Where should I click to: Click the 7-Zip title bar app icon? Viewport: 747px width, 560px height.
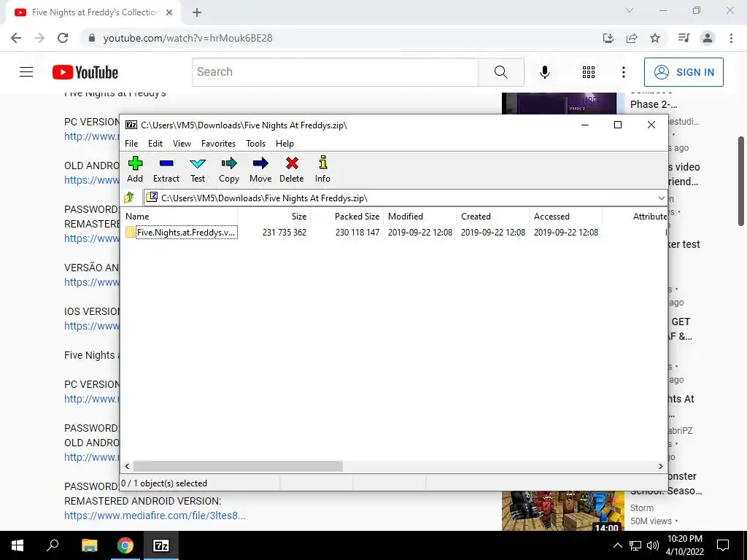coord(131,125)
